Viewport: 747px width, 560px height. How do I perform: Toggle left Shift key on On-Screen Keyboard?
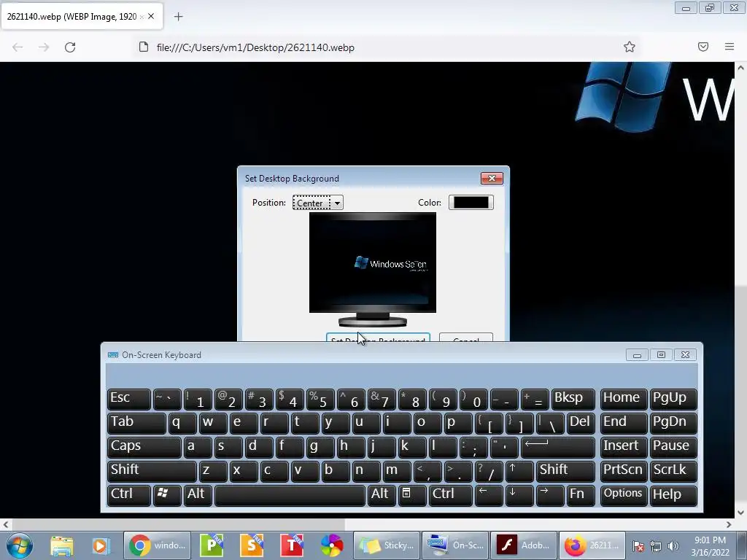[152, 470]
